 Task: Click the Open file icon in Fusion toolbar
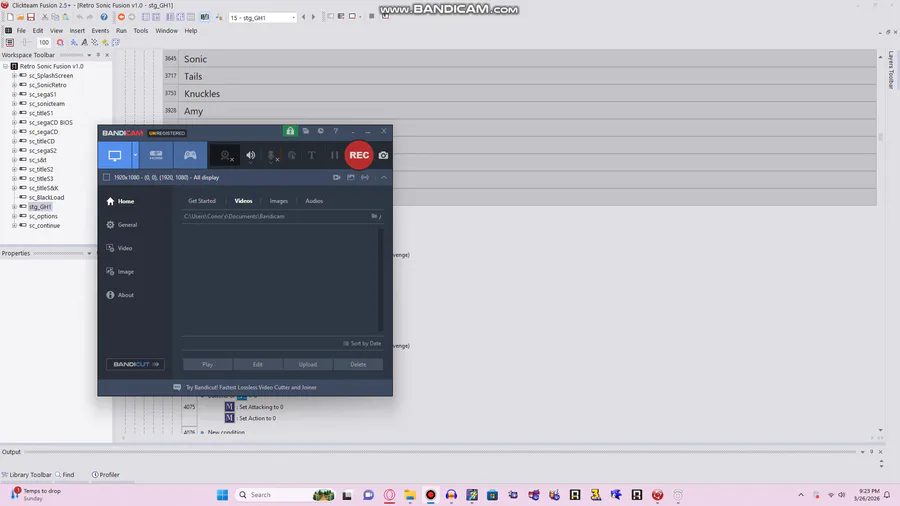pos(20,17)
